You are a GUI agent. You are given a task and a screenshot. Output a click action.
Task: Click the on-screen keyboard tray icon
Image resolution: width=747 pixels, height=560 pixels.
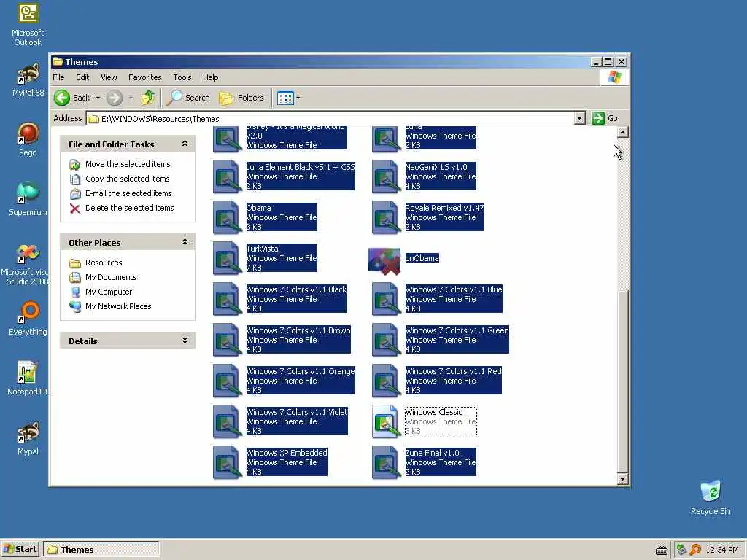[661, 551]
